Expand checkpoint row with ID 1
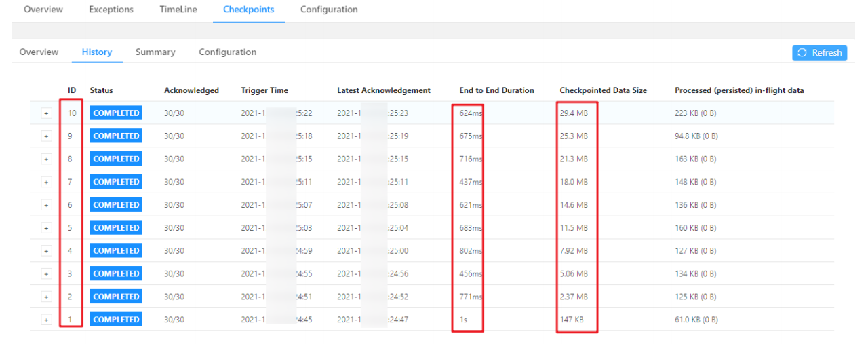Viewport: 868px width, 361px height. pos(46,320)
